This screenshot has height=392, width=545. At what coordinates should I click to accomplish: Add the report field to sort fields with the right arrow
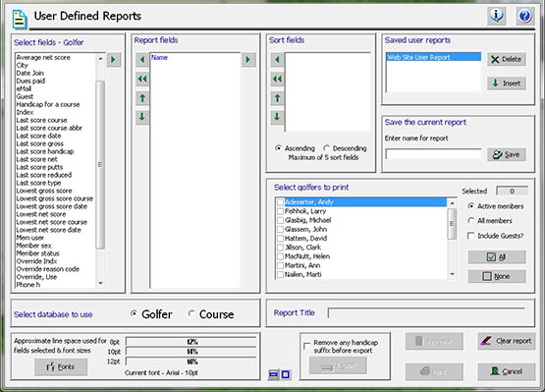pyautogui.click(x=248, y=60)
